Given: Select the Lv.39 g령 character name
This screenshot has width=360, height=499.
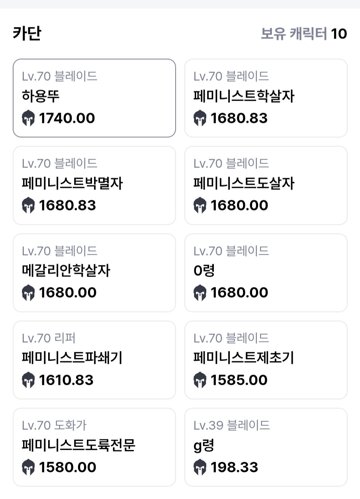Looking at the screenshot, I should (204, 446).
